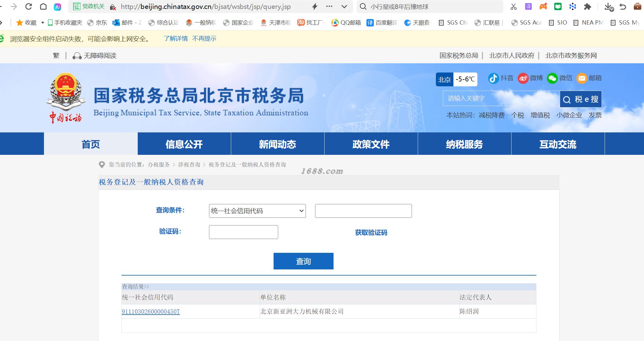644x341 pixels.
Task: Open the 收藏 bookmarks dropdown arrow
Action: pyautogui.click(x=43, y=23)
